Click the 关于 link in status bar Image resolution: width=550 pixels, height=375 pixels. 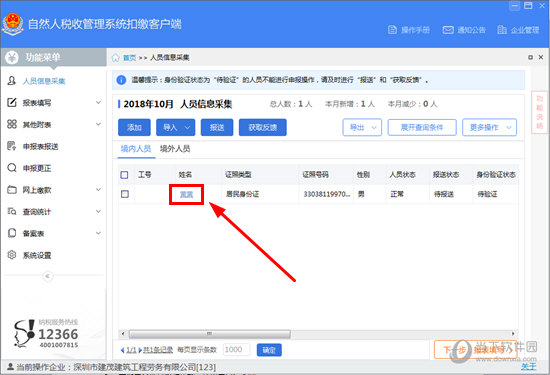click(528, 367)
